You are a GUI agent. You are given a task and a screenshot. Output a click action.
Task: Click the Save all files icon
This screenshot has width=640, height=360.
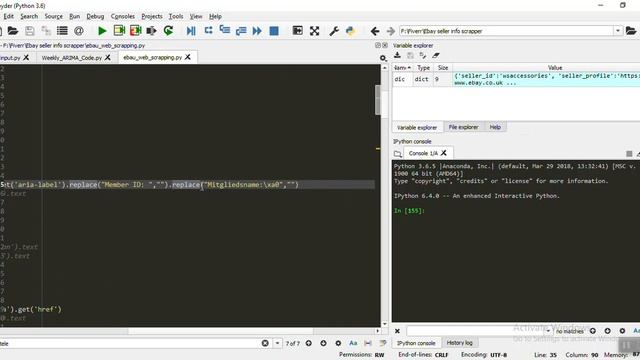[46, 31]
